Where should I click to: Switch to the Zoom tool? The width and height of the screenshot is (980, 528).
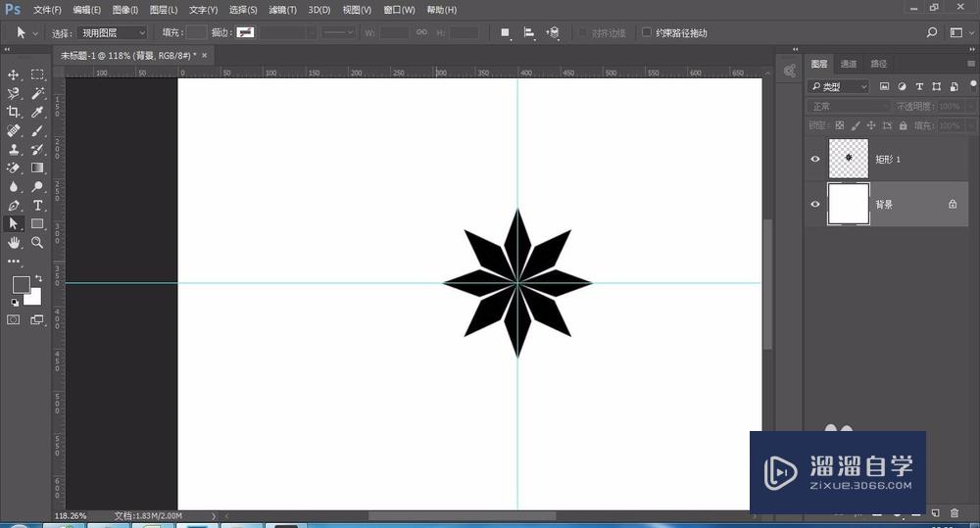click(x=37, y=242)
